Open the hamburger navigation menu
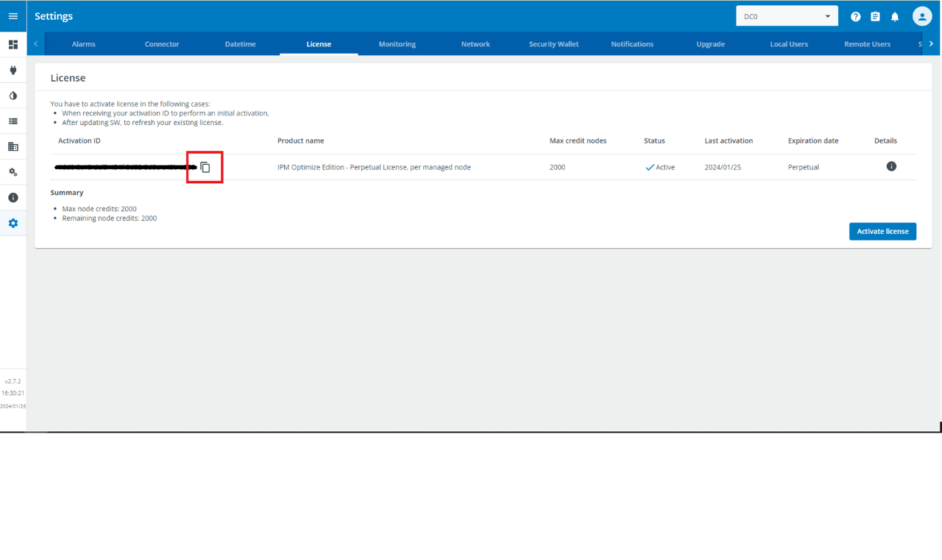 [x=13, y=15]
